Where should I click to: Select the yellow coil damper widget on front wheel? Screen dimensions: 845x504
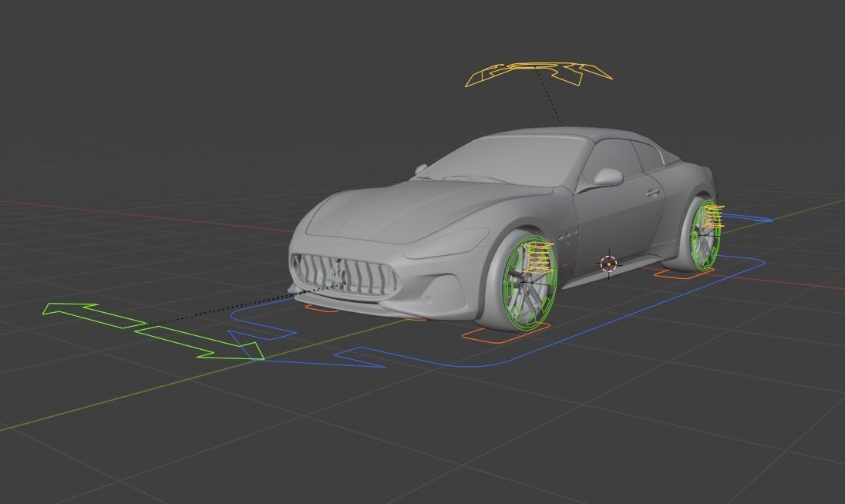(539, 257)
